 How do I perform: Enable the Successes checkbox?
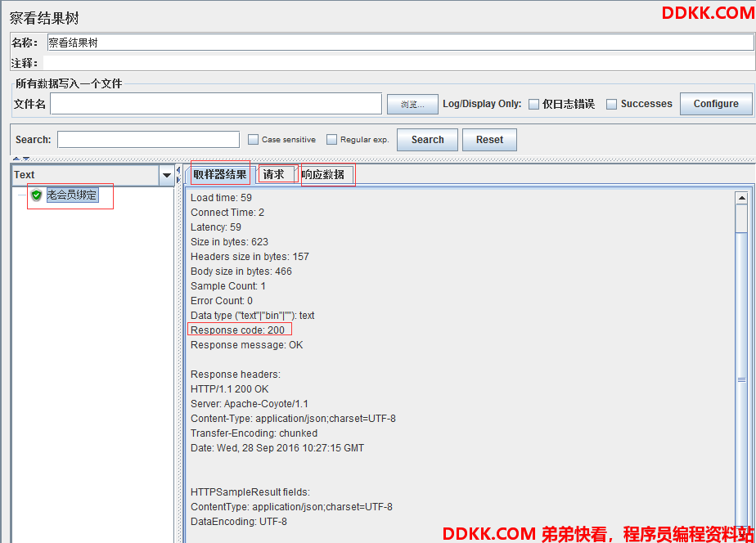click(x=611, y=104)
